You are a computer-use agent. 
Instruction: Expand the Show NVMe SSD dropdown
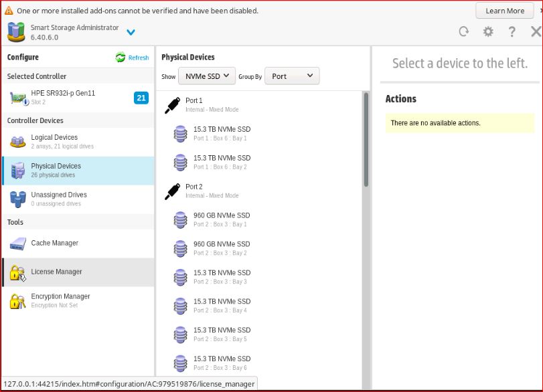(x=207, y=76)
